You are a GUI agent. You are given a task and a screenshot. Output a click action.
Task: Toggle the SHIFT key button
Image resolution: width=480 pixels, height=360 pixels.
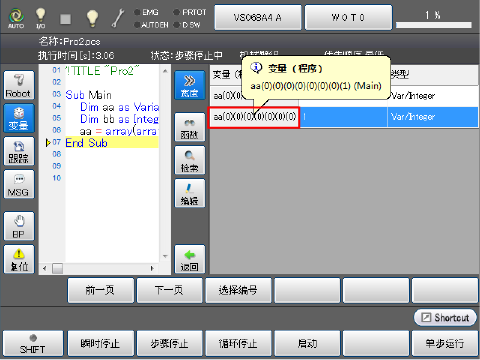(x=33, y=343)
